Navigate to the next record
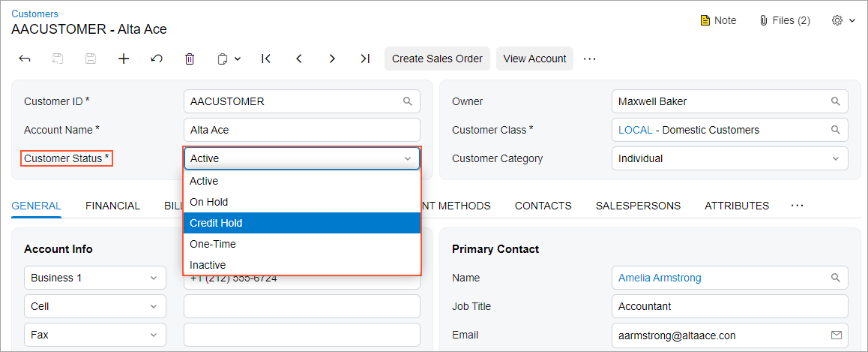Screen dimensions: 868x352 point(332,59)
